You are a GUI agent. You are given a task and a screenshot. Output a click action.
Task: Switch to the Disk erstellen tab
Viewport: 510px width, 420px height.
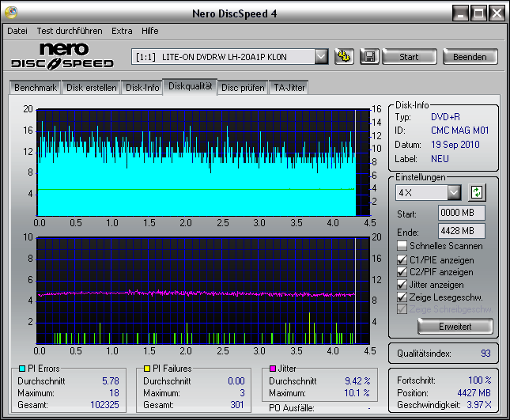[x=92, y=88]
